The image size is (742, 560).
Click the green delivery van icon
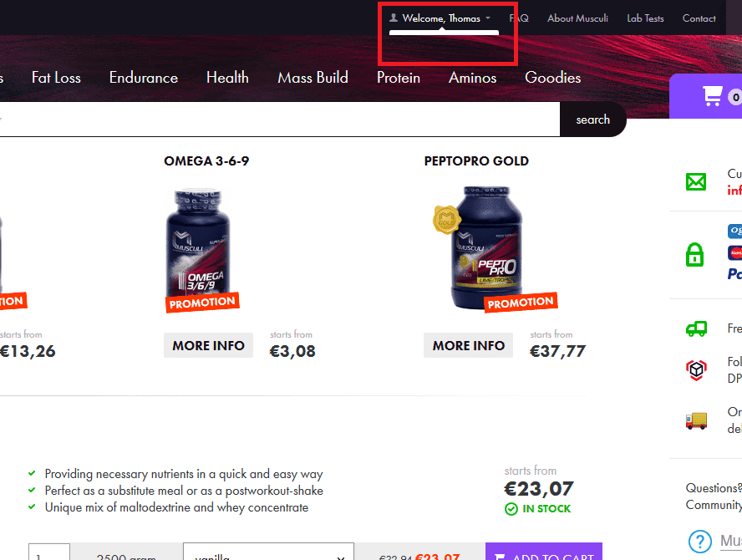696,328
